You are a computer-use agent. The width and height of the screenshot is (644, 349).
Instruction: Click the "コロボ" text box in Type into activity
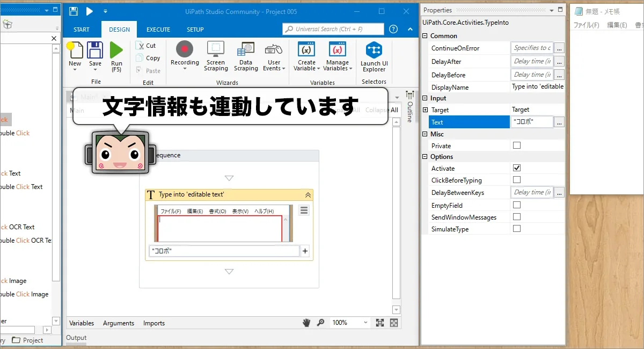pos(224,251)
